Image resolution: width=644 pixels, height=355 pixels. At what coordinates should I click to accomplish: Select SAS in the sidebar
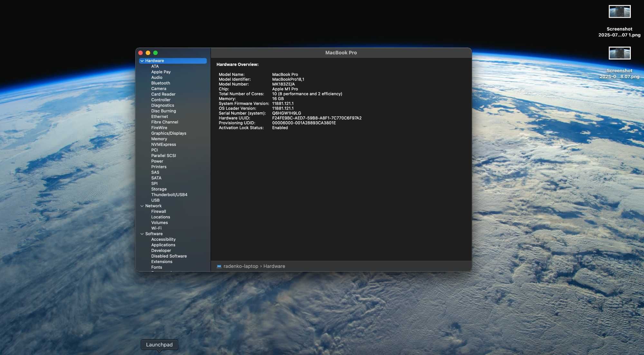[155, 172]
